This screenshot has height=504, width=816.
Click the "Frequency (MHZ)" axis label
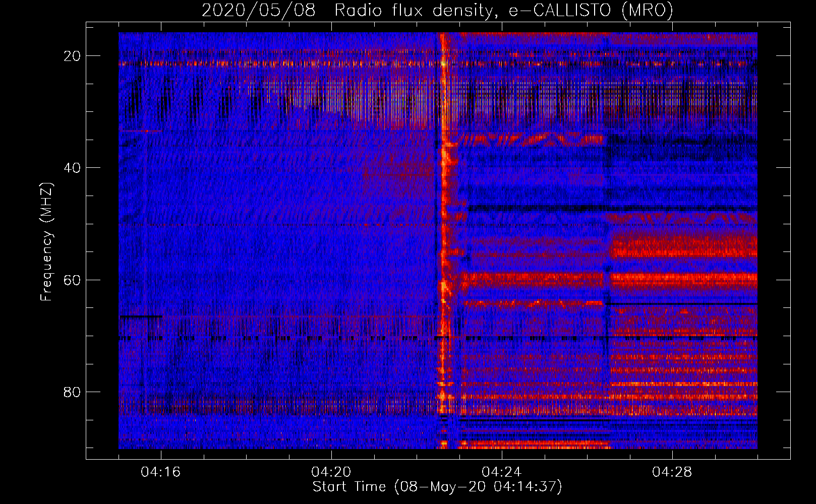pyautogui.click(x=46, y=241)
